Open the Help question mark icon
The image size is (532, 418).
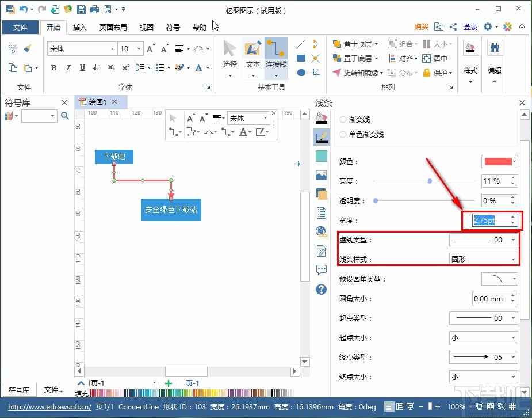(321, 289)
